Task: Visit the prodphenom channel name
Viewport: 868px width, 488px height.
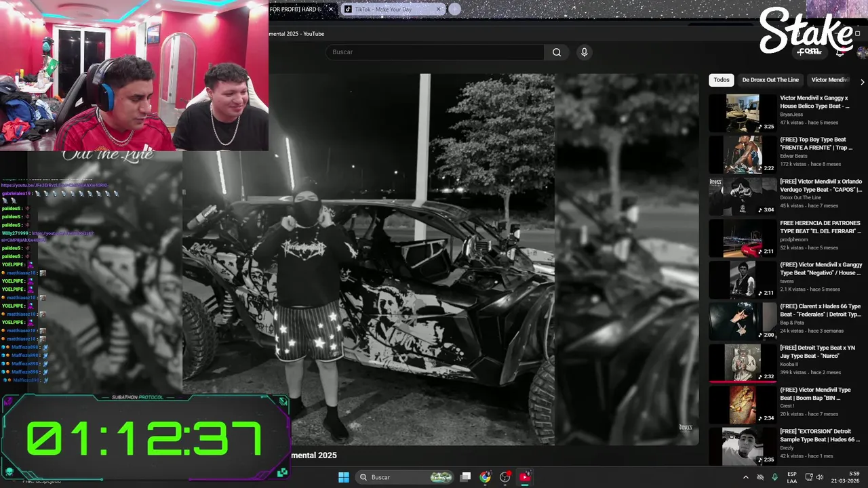Action: pyautogui.click(x=794, y=240)
